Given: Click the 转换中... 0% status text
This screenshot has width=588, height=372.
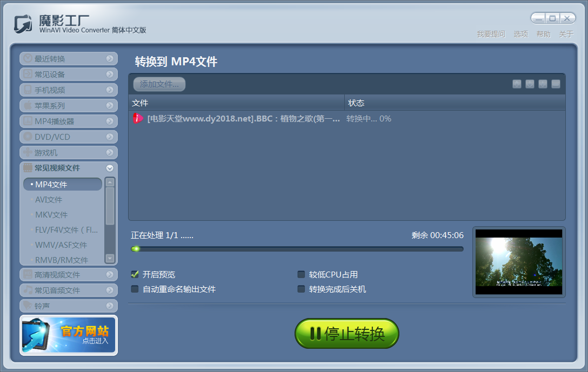Looking at the screenshot, I should 369,119.
